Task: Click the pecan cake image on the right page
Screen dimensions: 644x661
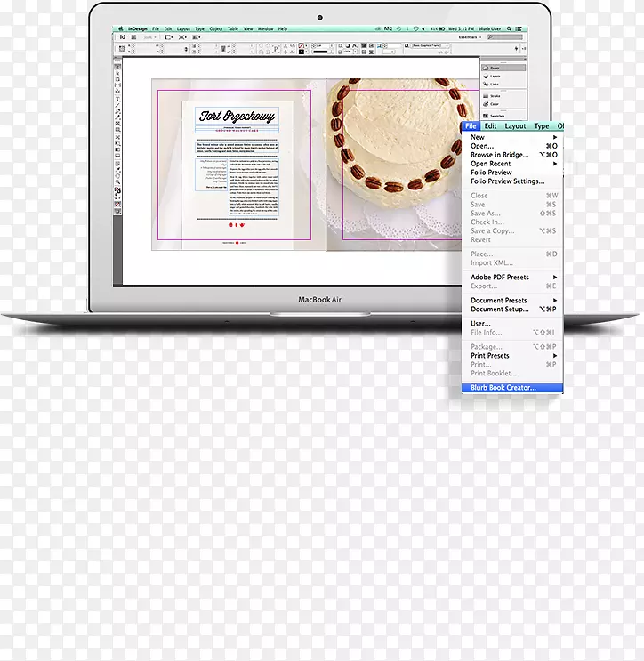Action: [x=399, y=143]
